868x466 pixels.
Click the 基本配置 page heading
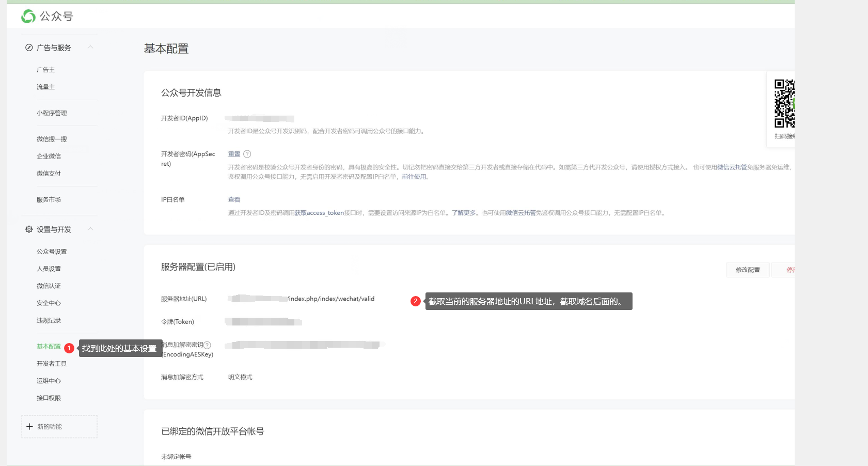pyautogui.click(x=166, y=49)
